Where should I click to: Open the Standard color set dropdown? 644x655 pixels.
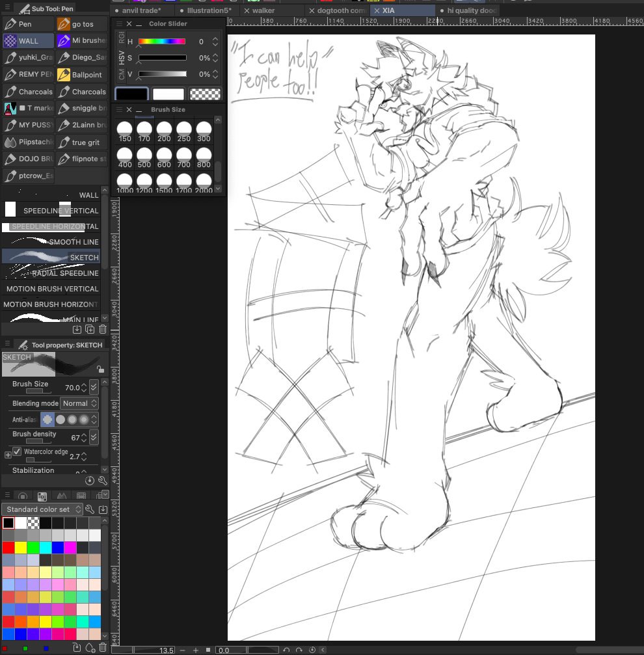[42, 509]
